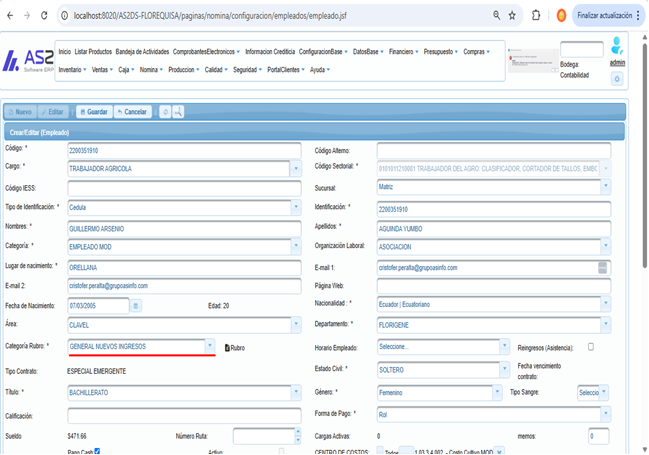The height and width of the screenshot is (455, 649).
Task: Click the admin user avatar icon
Action: coord(617,46)
